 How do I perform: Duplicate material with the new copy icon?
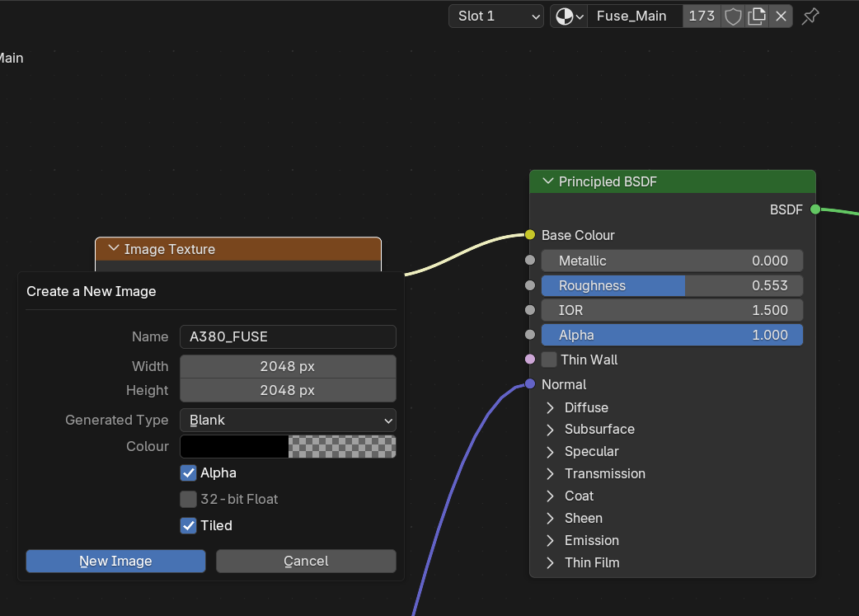[757, 16]
